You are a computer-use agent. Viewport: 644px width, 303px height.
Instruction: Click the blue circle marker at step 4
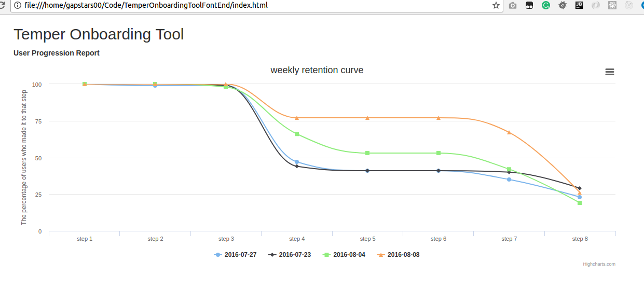[297, 162]
